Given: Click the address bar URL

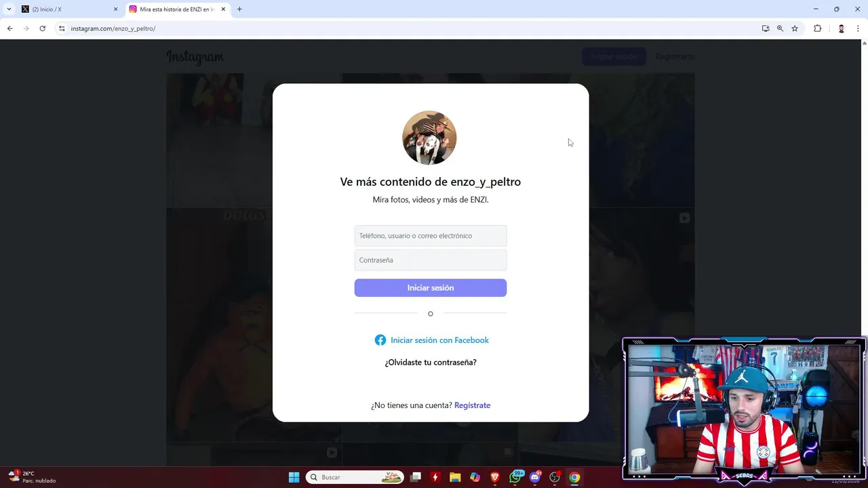Looking at the screenshot, I should 113,28.
